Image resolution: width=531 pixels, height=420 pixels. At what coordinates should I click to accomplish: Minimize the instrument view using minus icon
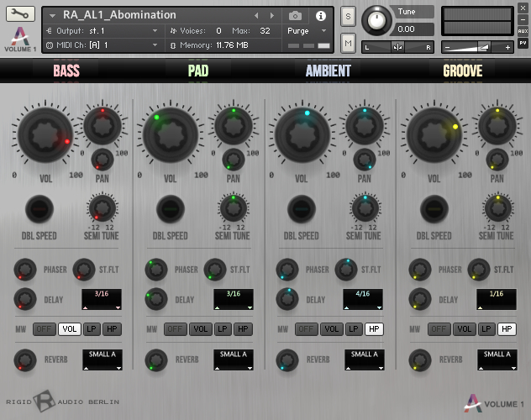[523, 19]
